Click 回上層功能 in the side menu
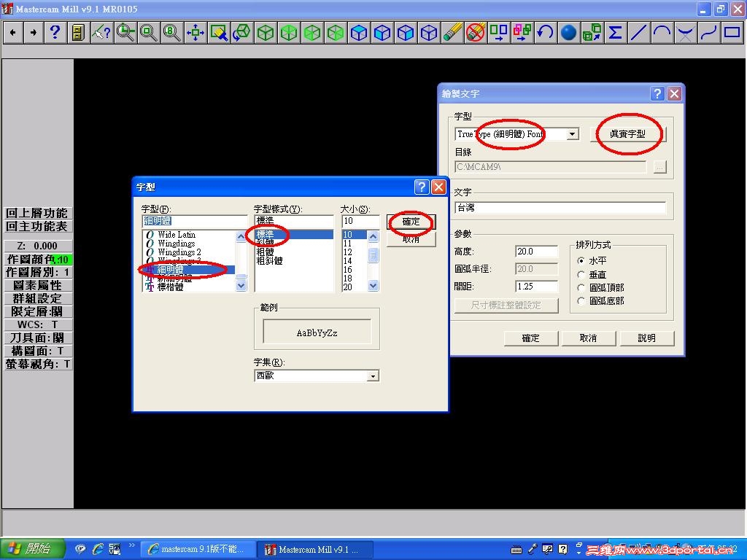This screenshot has width=747, height=560. coord(37,213)
